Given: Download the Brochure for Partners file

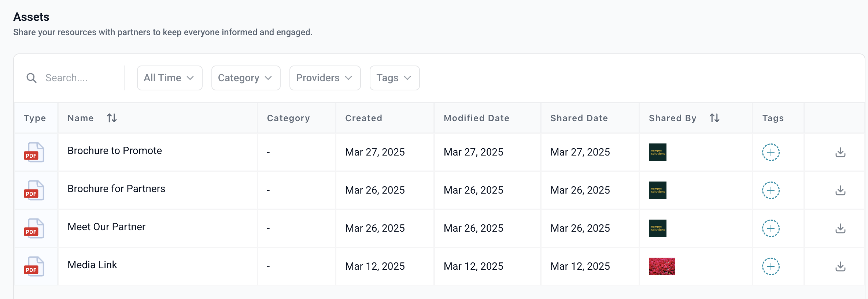Looking at the screenshot, I should click(x=840, y=190).
